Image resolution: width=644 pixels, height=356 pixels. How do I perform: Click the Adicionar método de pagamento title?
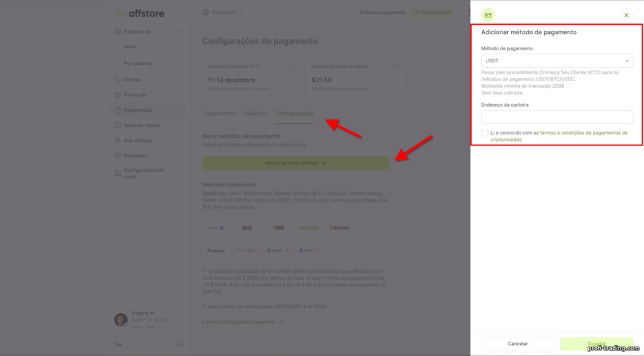529,32
